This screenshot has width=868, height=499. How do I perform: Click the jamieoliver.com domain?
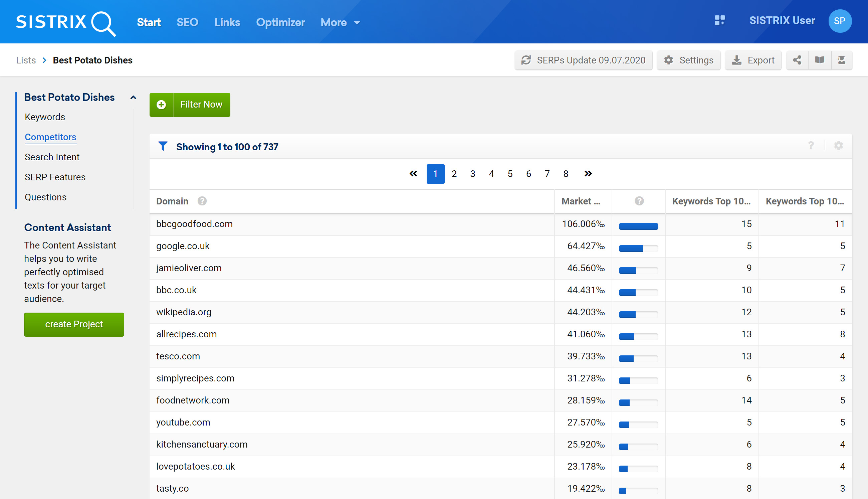[x=189, y=268]
